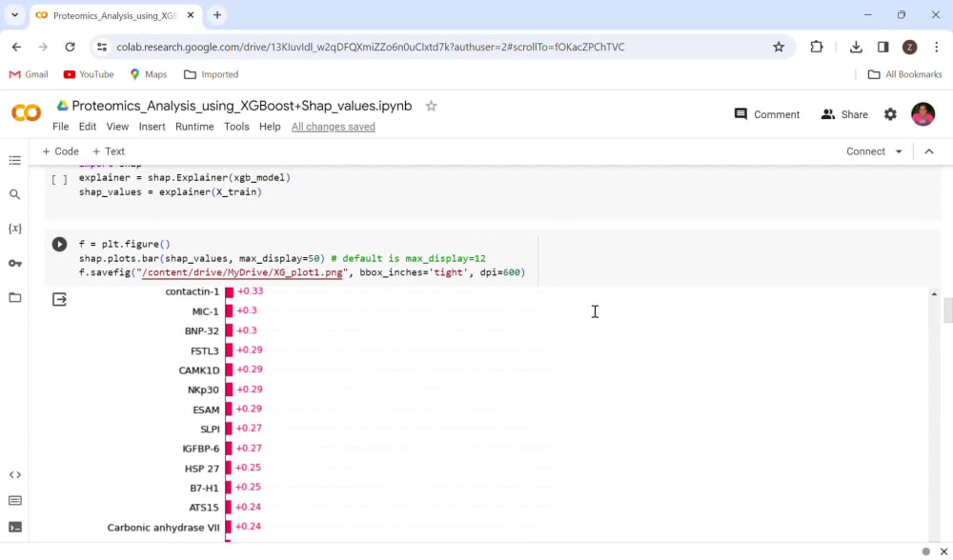Open the Google account avatar

pyautogui.click(x=923, y=114)
